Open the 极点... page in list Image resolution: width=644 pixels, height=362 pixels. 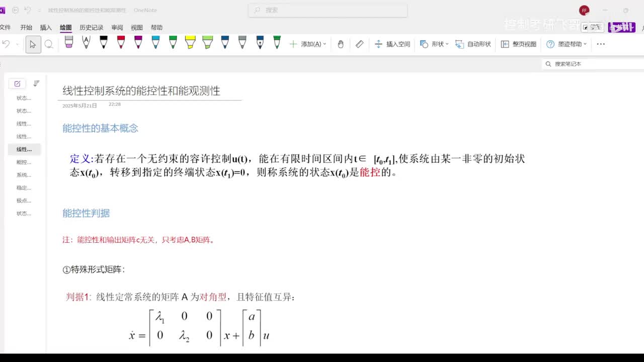pyautogui.click(x=24, y=201)
